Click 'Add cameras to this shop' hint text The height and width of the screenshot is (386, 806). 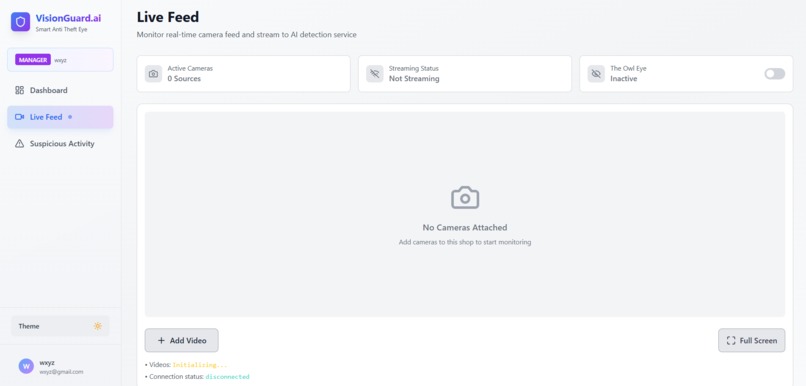pos(465,242)
